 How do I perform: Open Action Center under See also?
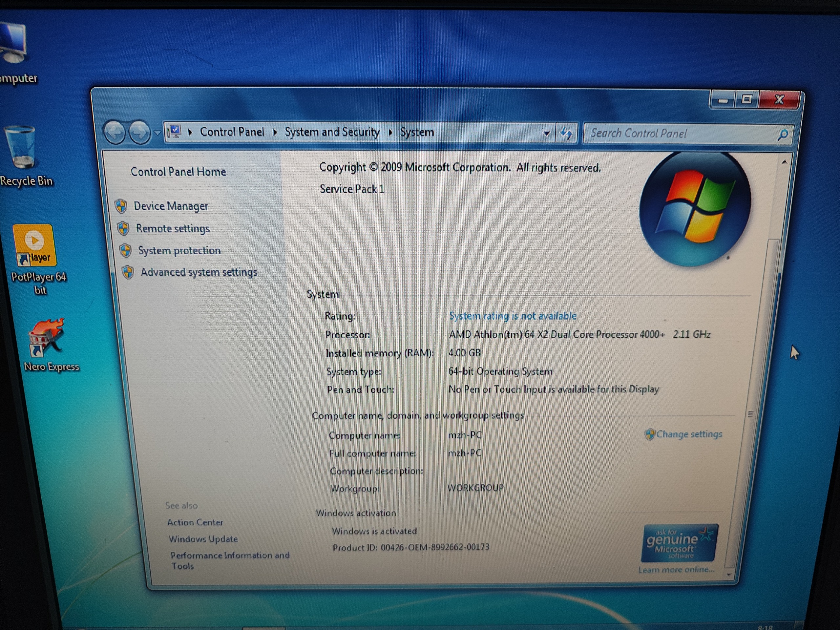coord(195,522)
